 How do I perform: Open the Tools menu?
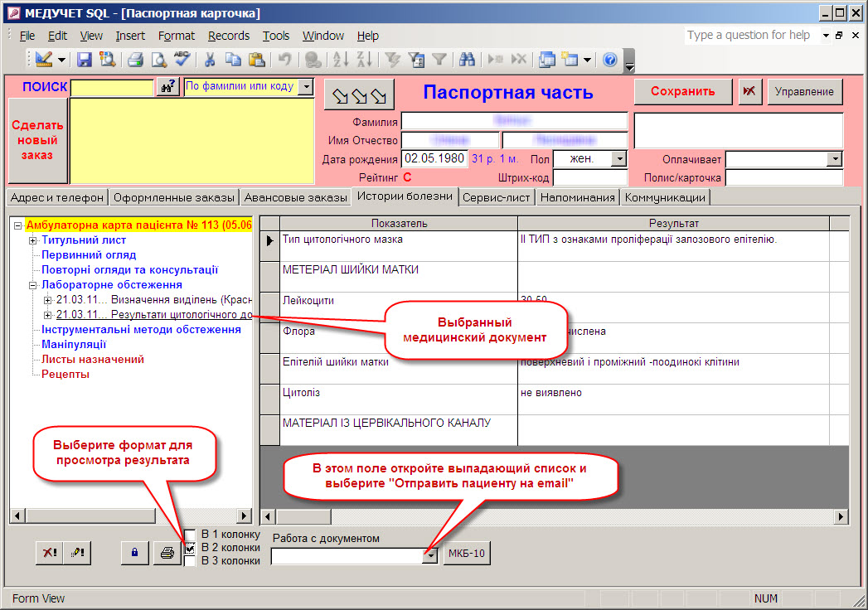click(276, 36)
